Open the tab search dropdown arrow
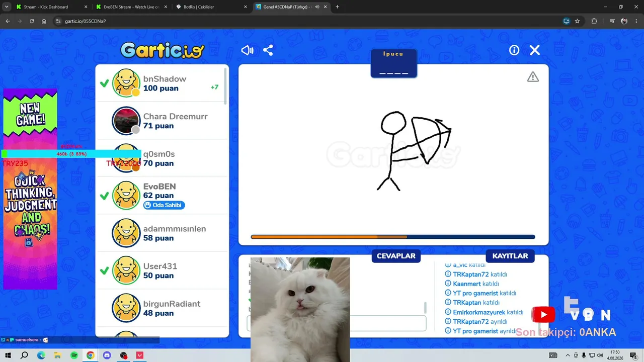This screenshot has width=644, height=362. tap(7, 7)
